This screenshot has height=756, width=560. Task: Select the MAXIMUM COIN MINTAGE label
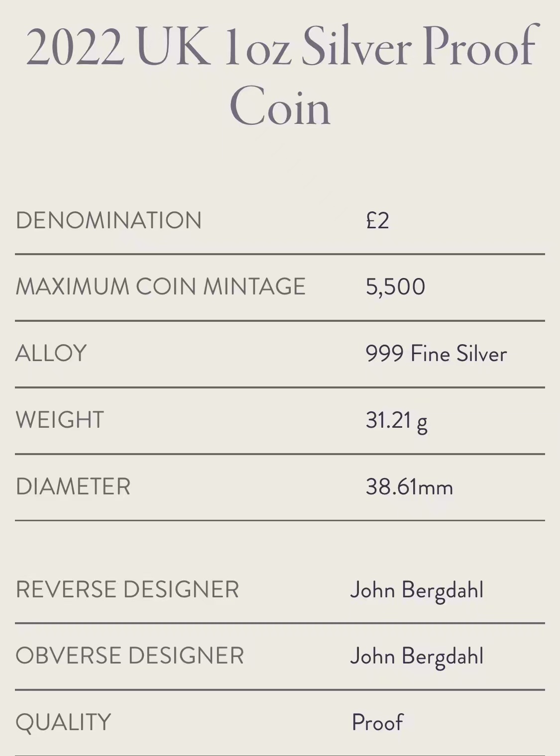click(x=160, y=286)
